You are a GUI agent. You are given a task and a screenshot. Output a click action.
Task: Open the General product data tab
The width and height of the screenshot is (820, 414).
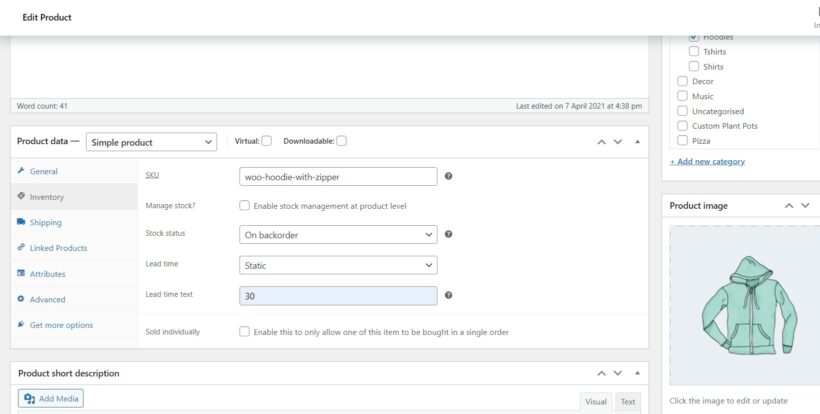(74, 171)
